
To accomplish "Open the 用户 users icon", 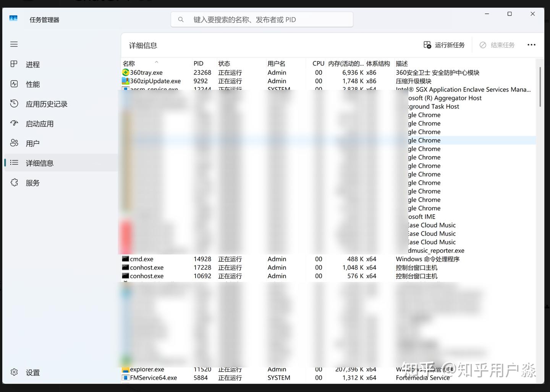I will (x=14, y=143).
